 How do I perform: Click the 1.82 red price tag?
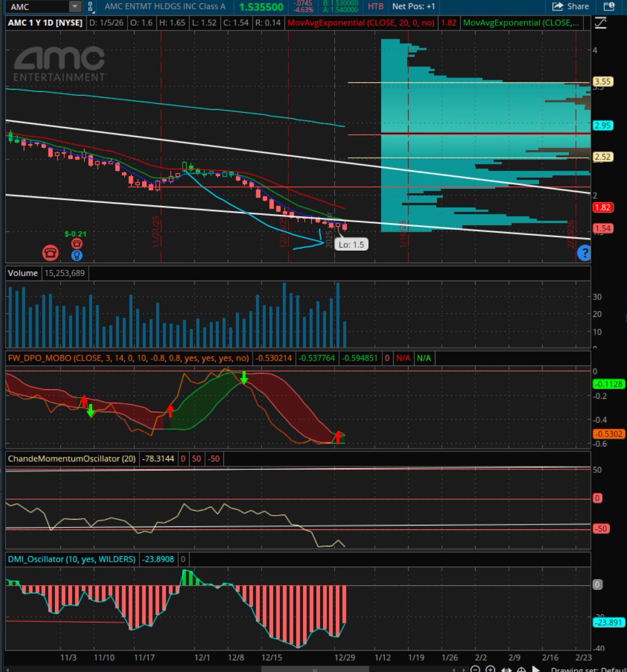tap(602, 208)
